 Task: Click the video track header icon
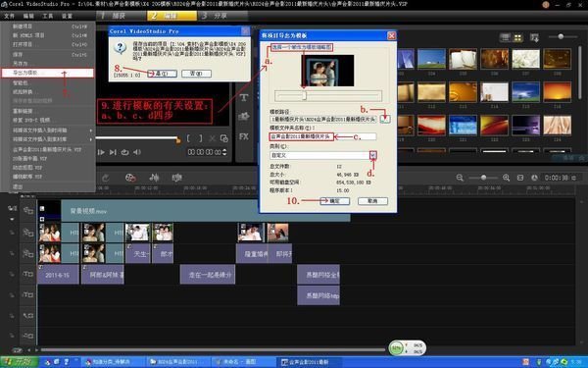[x=28, y=211]
